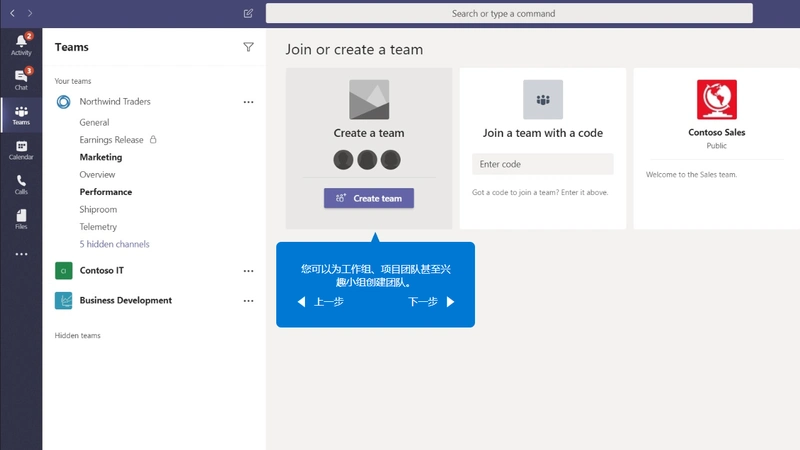Click the Contoso IT team avatar
Viewport: 800px width, 450px height.
64,270
